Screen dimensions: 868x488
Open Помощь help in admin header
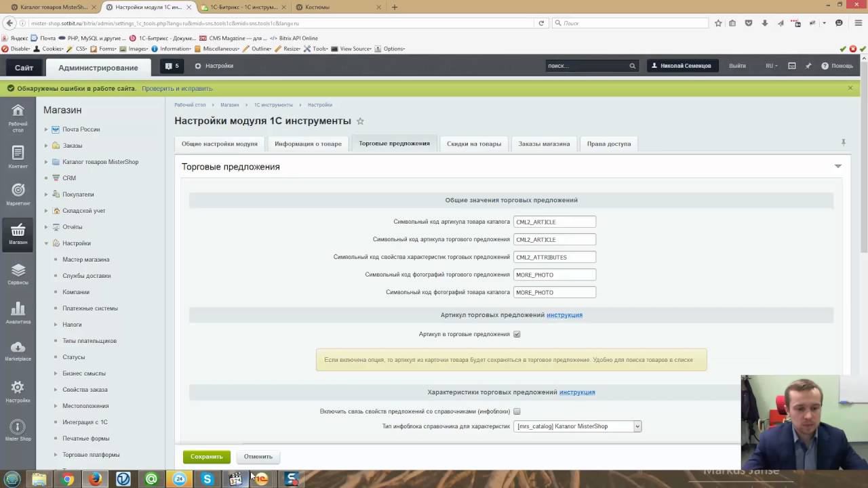[837, 66]
